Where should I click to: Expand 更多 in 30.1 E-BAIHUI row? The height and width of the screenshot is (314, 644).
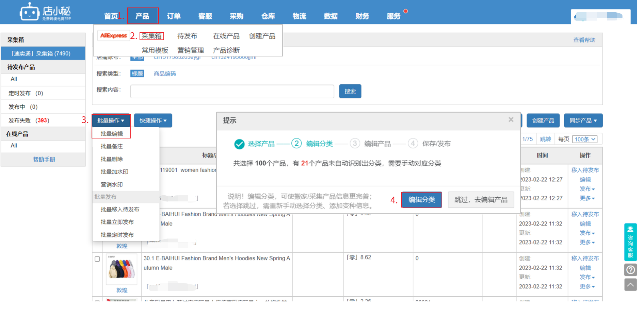pyautogui.click(x=587, y=286)
